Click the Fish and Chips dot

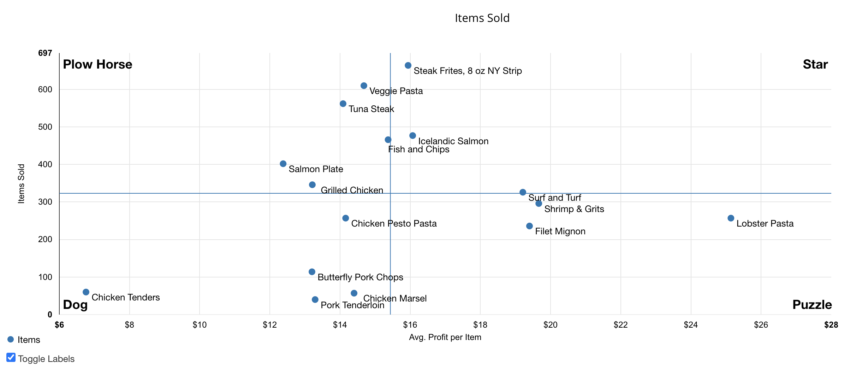(388, 140)
